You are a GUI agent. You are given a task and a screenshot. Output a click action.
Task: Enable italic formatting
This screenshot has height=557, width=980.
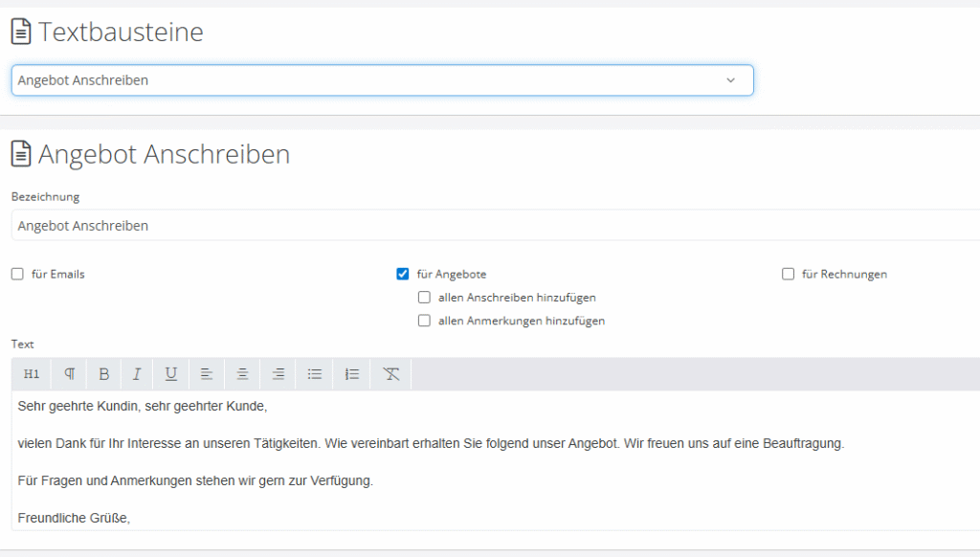137,373
